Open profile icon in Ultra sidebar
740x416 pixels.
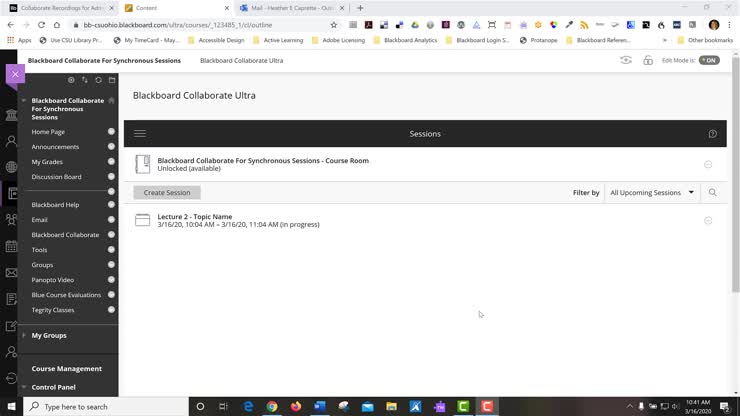tap(11, 141)
